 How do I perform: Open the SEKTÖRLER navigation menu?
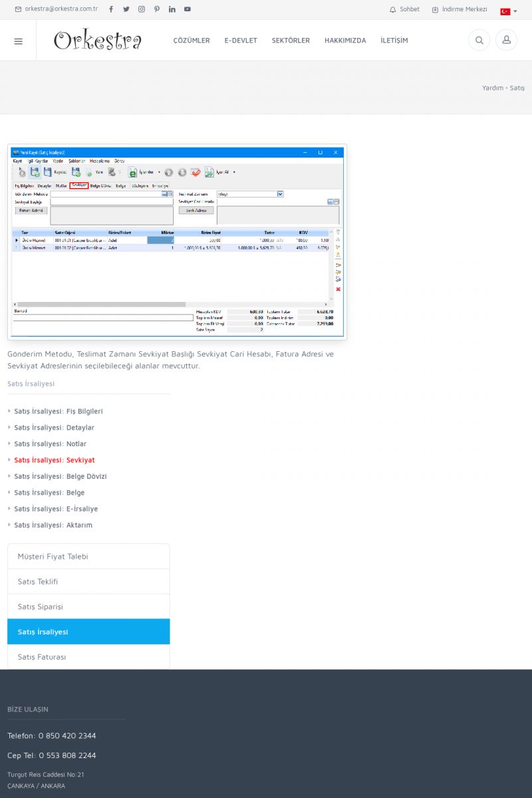291,41
